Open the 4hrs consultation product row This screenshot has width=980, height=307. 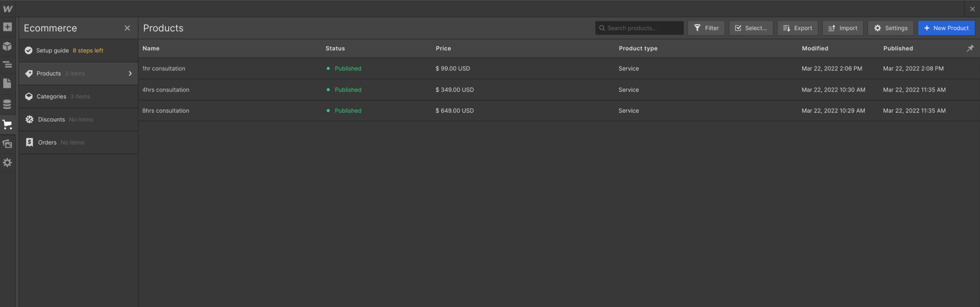(559, 90)
